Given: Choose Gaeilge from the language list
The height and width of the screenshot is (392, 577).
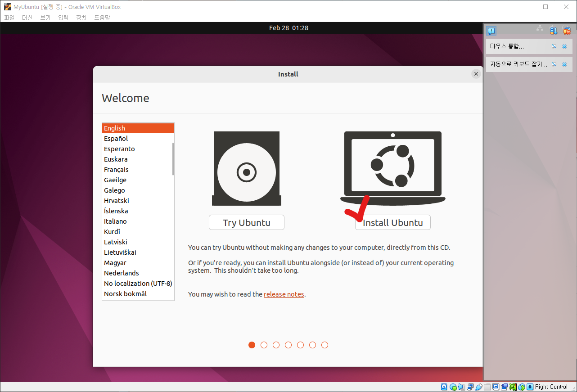Looking at the screenshot, I should click(138, 180).
